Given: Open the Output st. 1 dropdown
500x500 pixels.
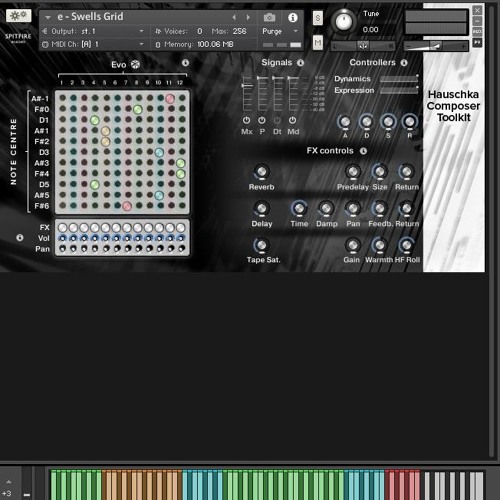Looking at the screenshot, I should 93,31.
